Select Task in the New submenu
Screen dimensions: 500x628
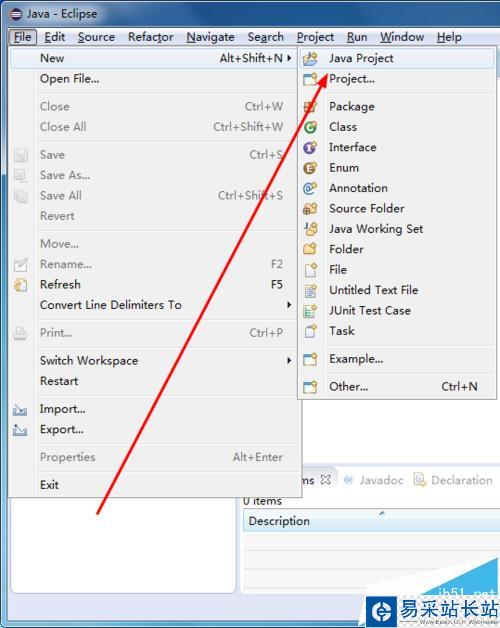(397, 331)
